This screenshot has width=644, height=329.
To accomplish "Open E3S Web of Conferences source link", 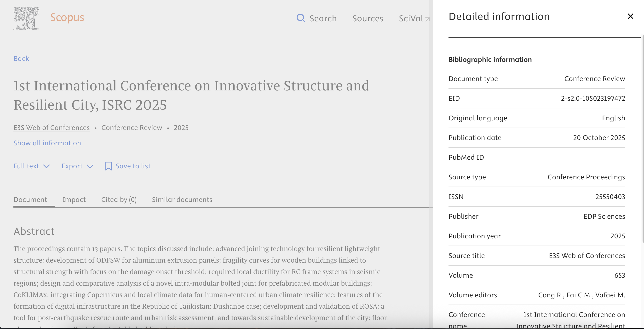I will click(52, 128).
